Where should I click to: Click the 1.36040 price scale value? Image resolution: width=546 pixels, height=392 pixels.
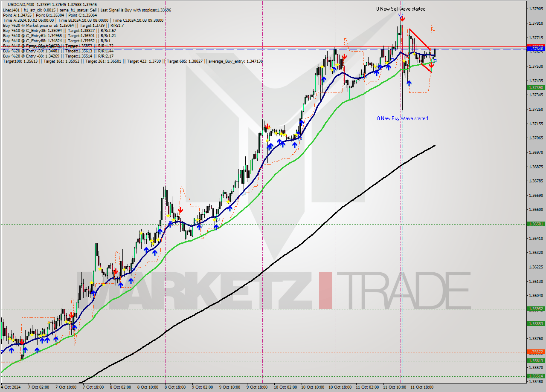(x=536, y=295)
